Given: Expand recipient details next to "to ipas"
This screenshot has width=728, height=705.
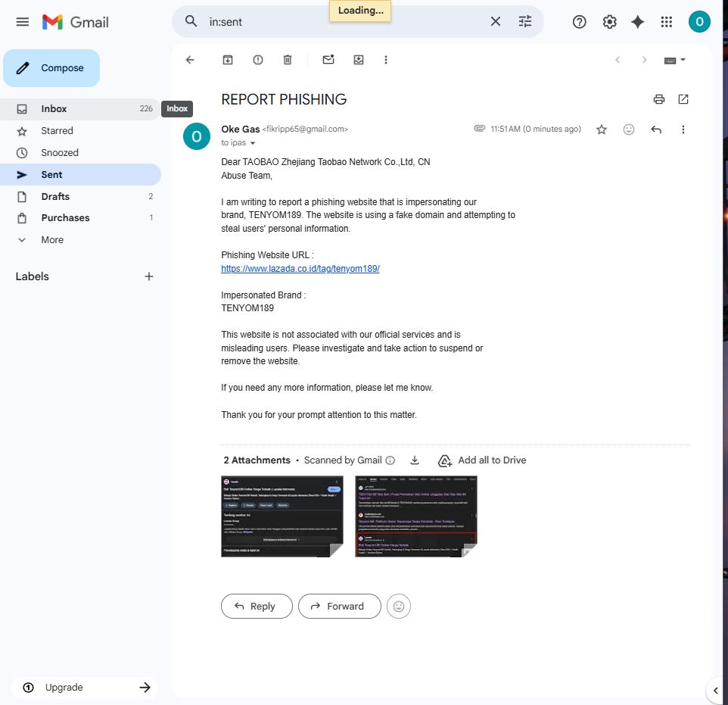Looking at the screenshot, I should 253,143.
